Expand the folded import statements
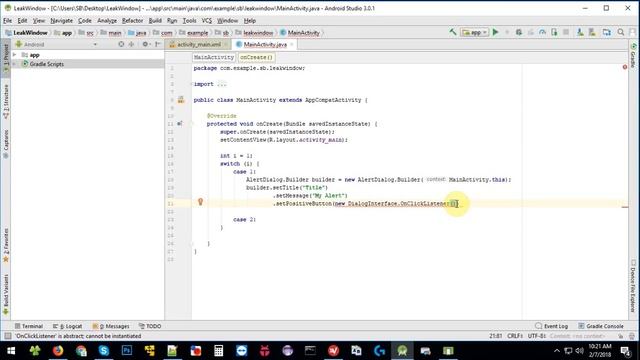The image size is (640, 360). tap(222, 84)
